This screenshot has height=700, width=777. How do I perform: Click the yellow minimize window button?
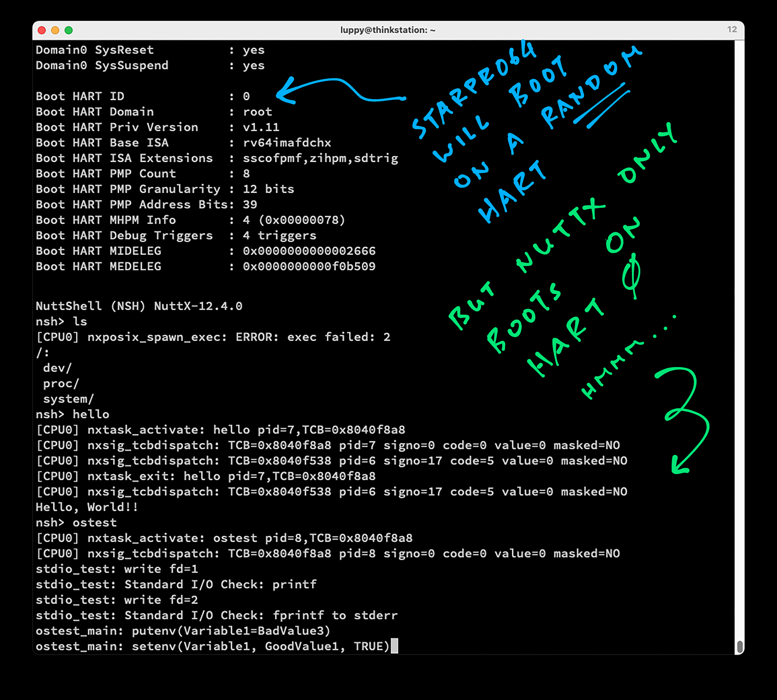[55, 30]
